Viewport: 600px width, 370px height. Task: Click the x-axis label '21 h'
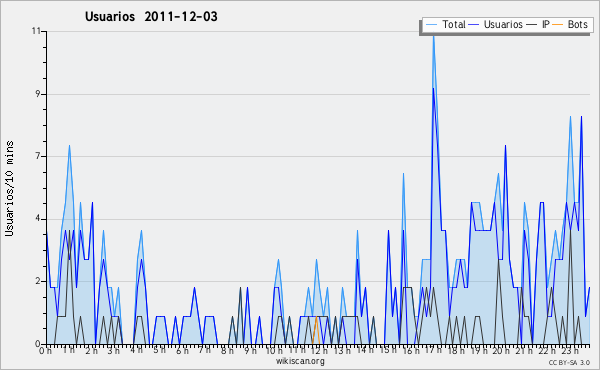click(x=523, y=350)
